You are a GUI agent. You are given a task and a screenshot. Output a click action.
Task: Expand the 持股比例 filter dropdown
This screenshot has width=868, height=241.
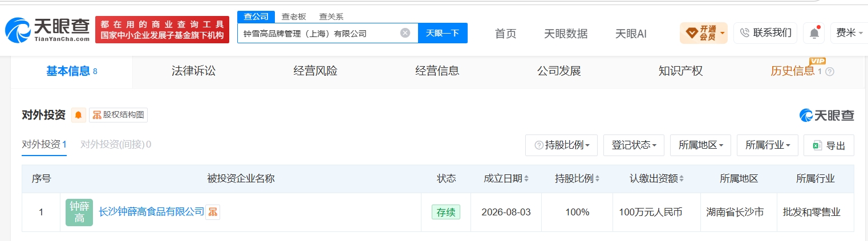click(x=561, y=145)
